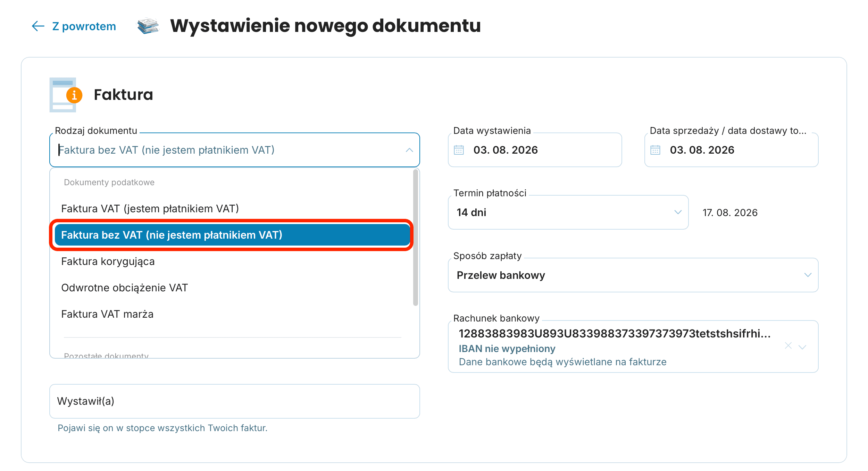Viewport: 868px width, 471px height.
Task: Click IBAN nie wypełniony notice
Action: pos(507,348)
